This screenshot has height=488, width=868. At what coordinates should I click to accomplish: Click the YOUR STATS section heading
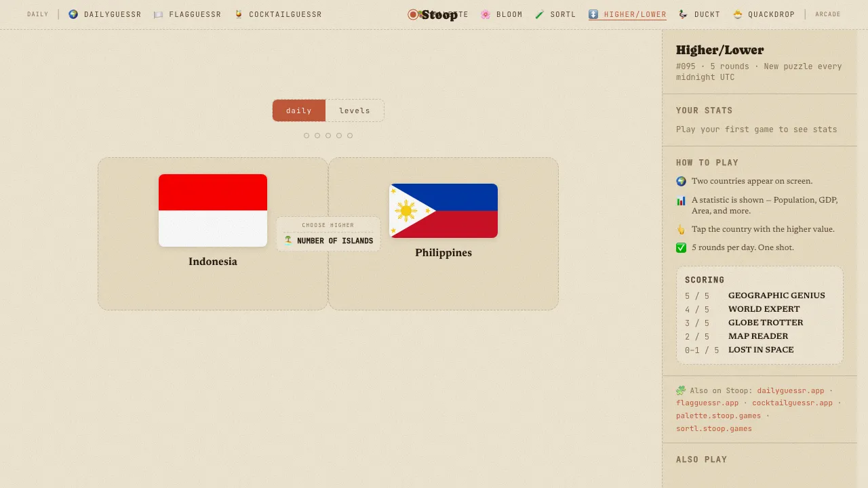(705, 110)
